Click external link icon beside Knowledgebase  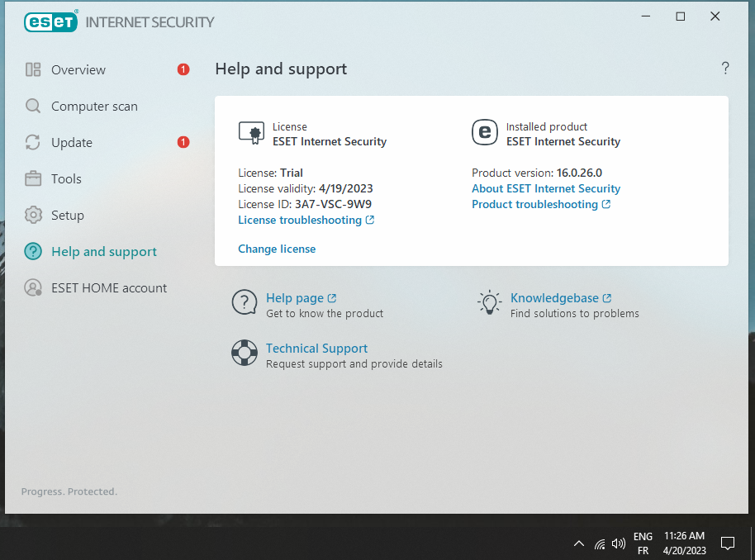[607, 298]
